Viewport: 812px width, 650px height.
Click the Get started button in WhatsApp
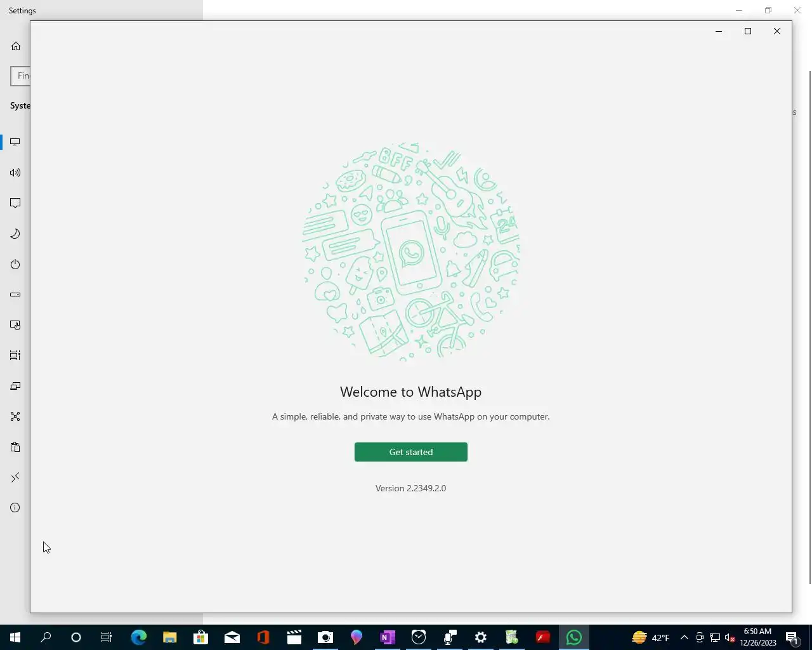(410, 452)
